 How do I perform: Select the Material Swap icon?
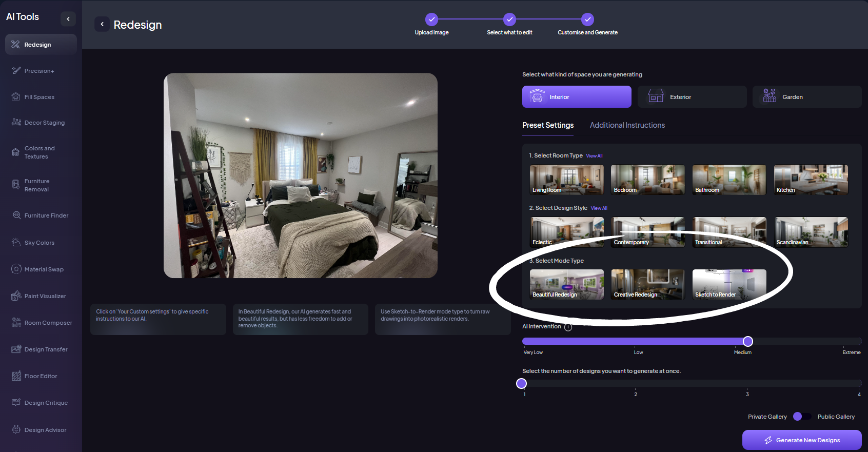(16, 269)
